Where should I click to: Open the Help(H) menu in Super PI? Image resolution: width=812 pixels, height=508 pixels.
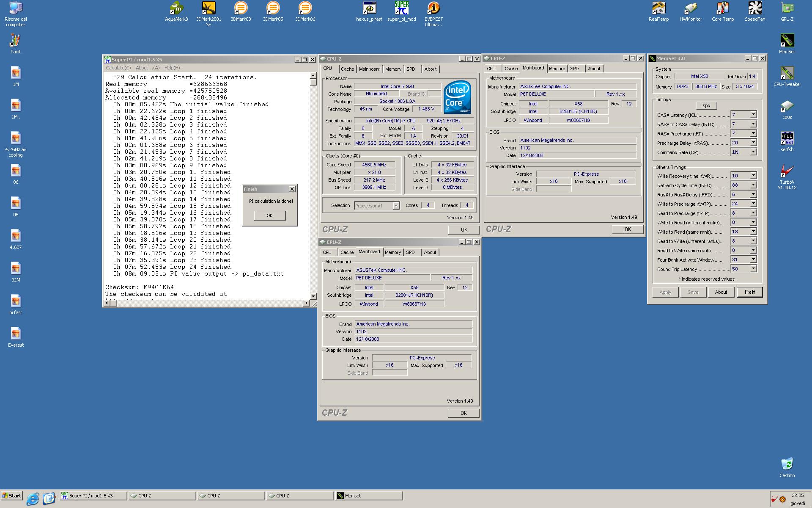(172, 68)
